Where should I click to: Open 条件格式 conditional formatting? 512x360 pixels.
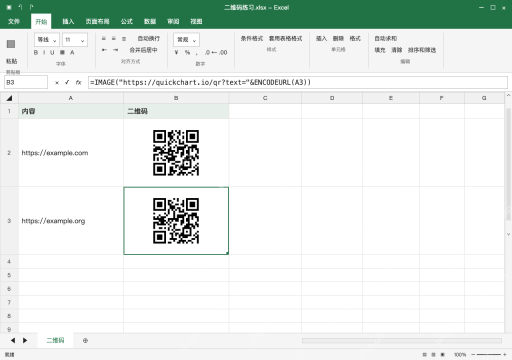252,39
